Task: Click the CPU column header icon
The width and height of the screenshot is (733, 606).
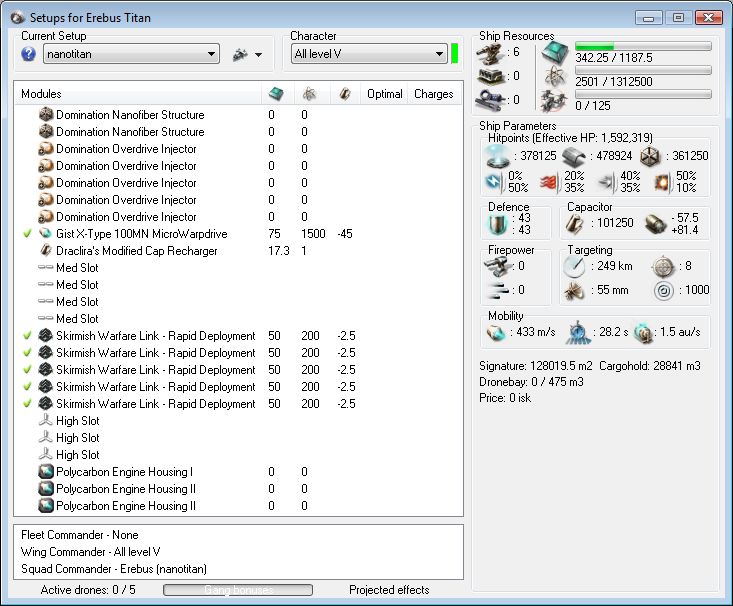Action: [276, 94]
